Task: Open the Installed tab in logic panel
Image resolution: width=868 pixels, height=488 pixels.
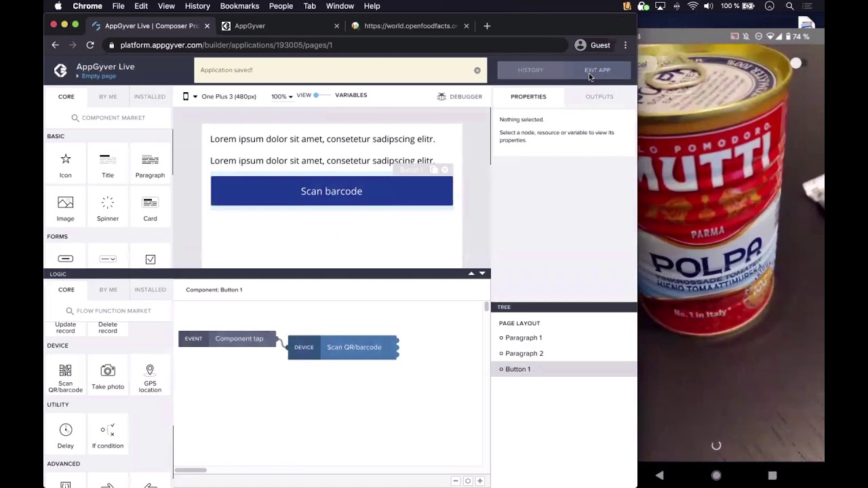Action: [150, 289]
